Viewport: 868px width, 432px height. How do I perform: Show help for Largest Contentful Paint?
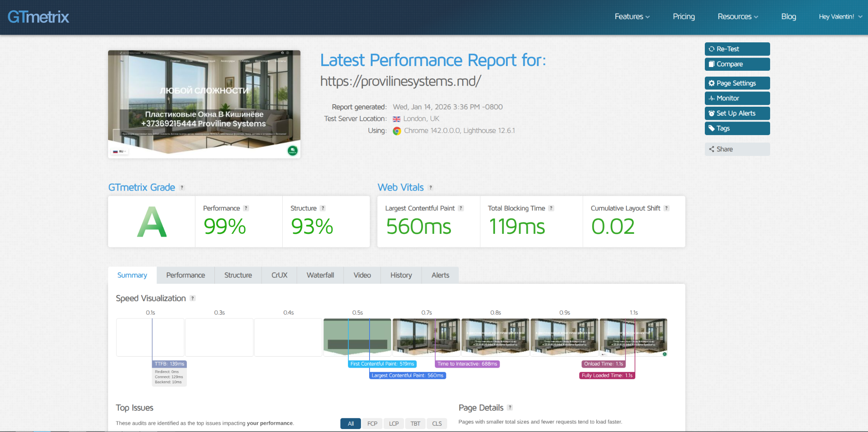coord(461,208)
